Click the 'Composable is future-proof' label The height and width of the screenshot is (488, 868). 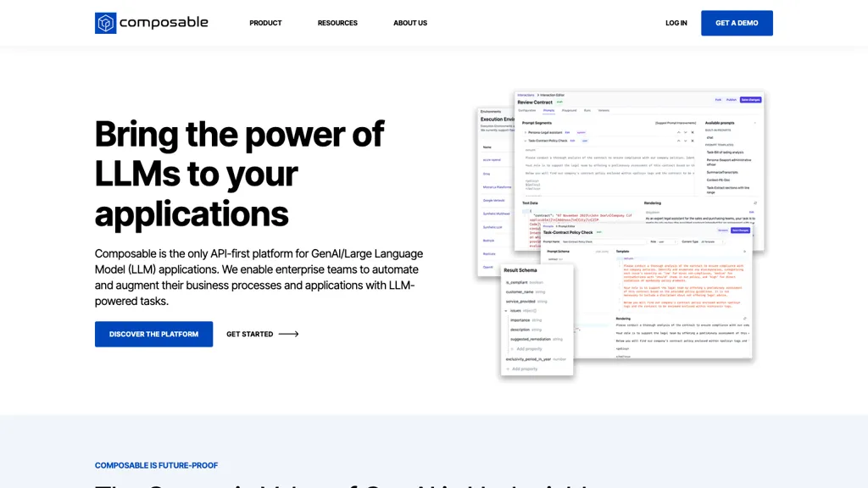coord(156,465)
